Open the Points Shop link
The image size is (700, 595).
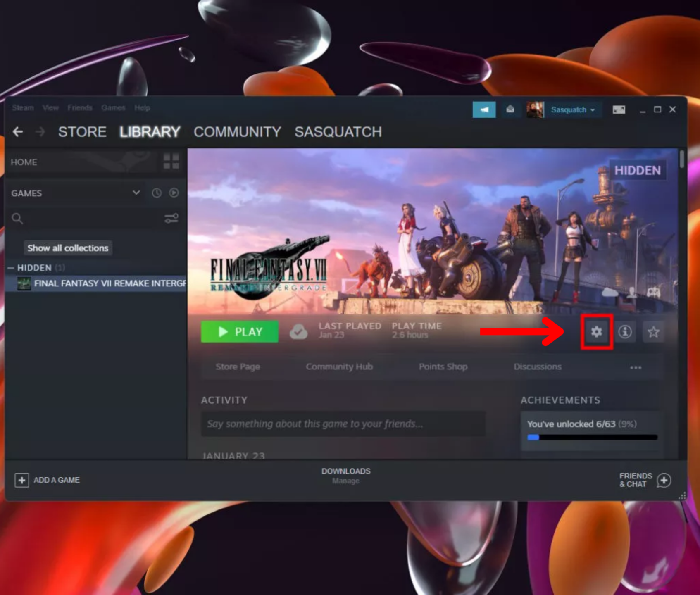click(443, 367)
